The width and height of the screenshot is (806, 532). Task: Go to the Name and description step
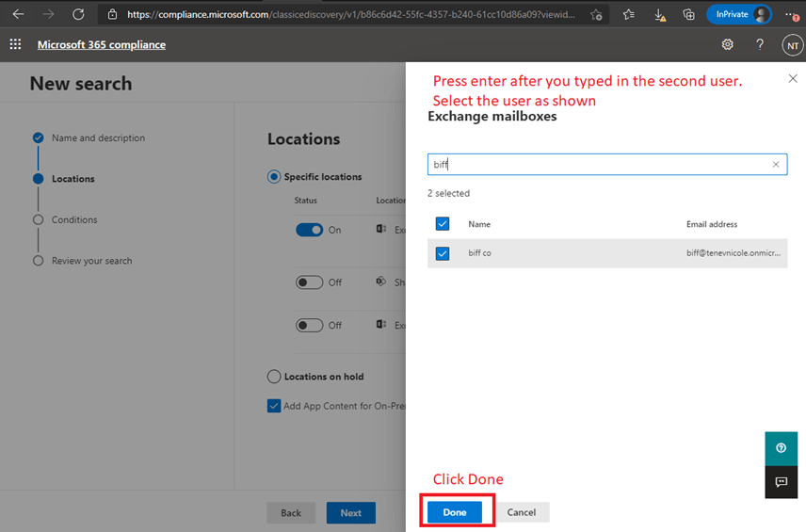(x=98, y=137)
